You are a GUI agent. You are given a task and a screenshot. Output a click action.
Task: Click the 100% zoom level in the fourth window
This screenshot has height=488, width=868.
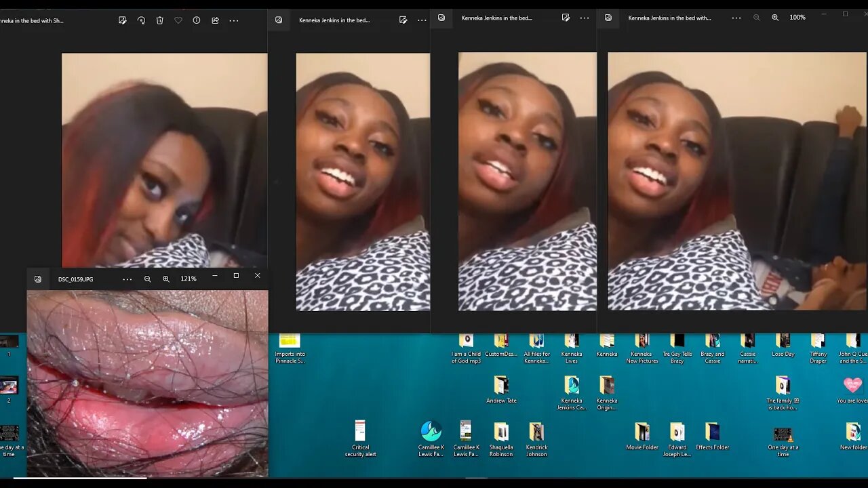pyautogui.click(x=797, y=18)
